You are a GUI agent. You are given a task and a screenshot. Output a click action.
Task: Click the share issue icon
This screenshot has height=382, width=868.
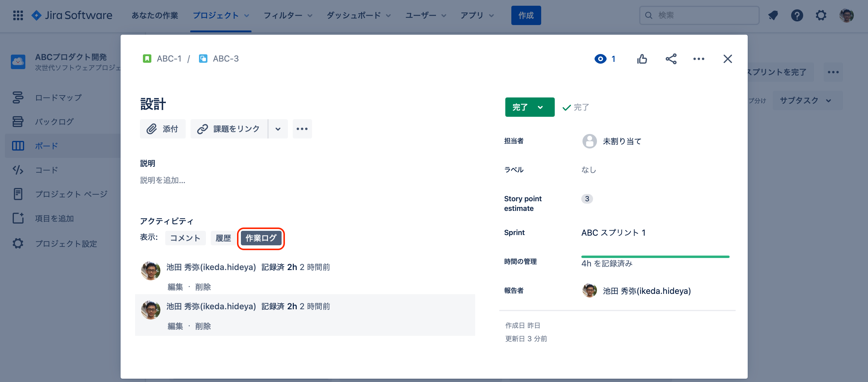click(671, 59)
